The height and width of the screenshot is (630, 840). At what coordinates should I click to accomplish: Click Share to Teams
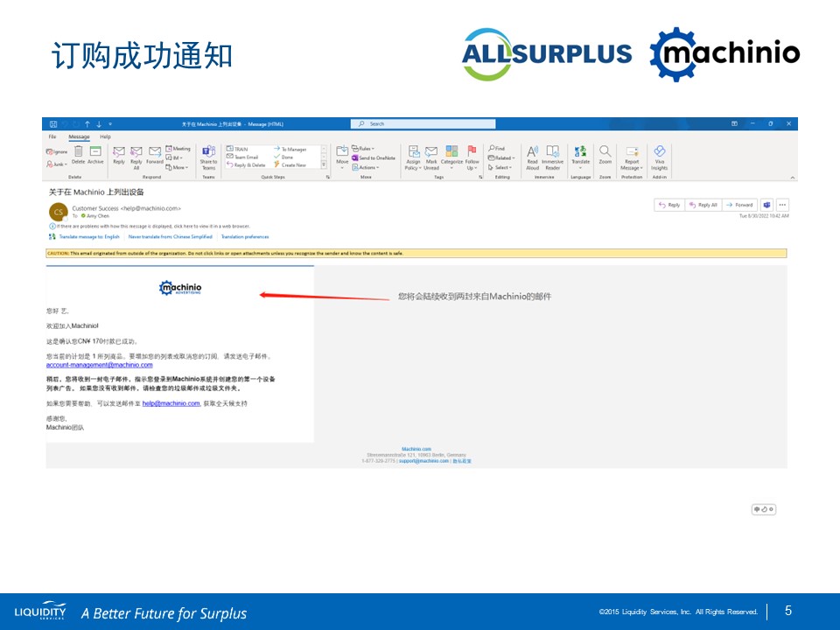pyautogui.click(x=208, y=157)
